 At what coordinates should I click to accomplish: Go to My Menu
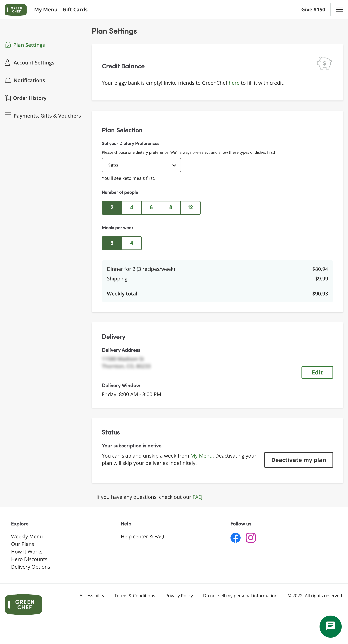point(46,9)
